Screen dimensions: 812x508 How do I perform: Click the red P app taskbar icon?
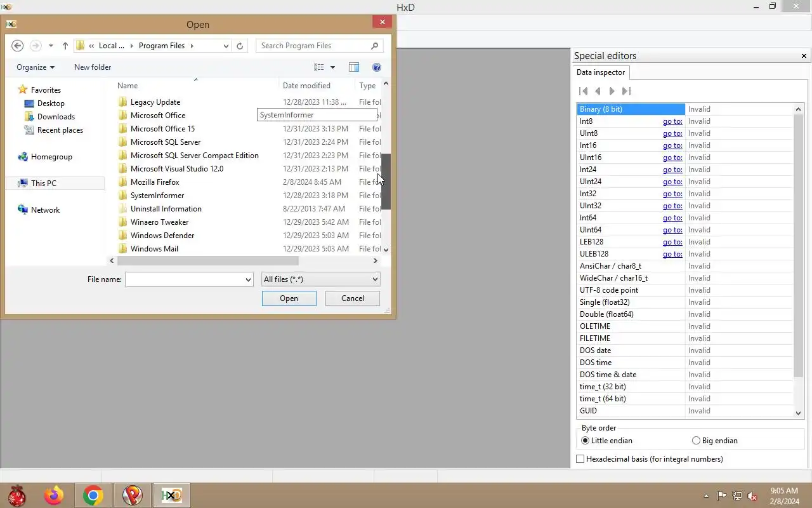point(132,495)
